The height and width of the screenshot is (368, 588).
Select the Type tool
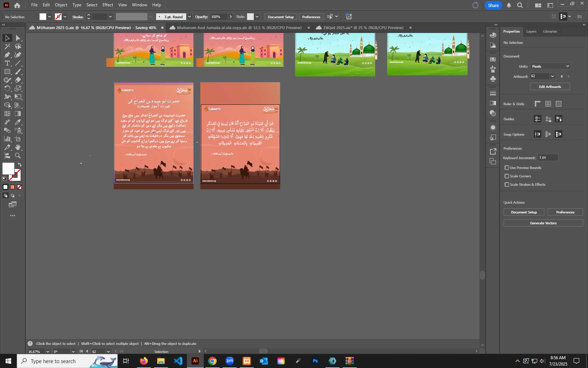pyautogui.click(x=7, y=63)
